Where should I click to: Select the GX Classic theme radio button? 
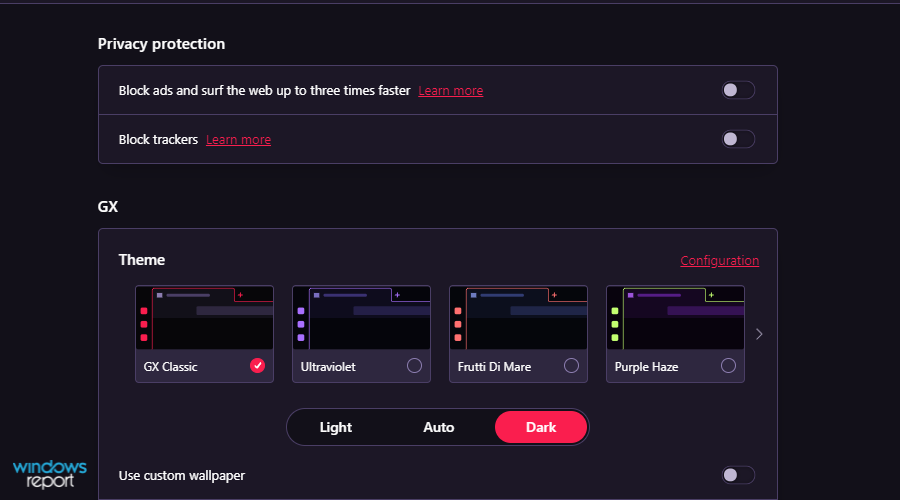(x=257, y=366)
